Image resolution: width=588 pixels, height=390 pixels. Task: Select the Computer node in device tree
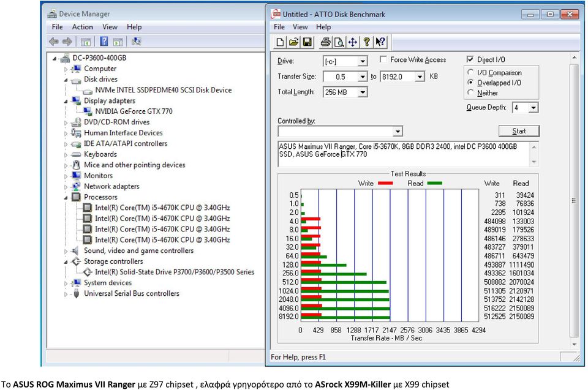pos(100,69)
